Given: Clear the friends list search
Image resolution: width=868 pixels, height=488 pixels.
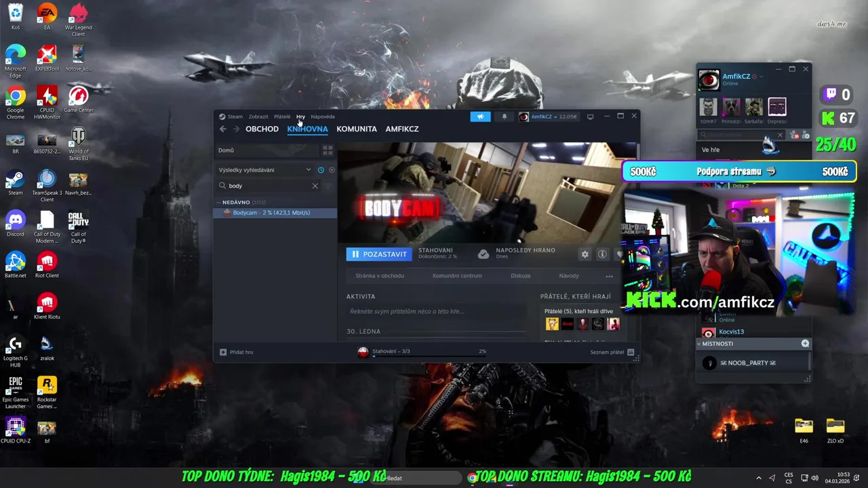Looking at the screenshot, I should tap(779, 135).
